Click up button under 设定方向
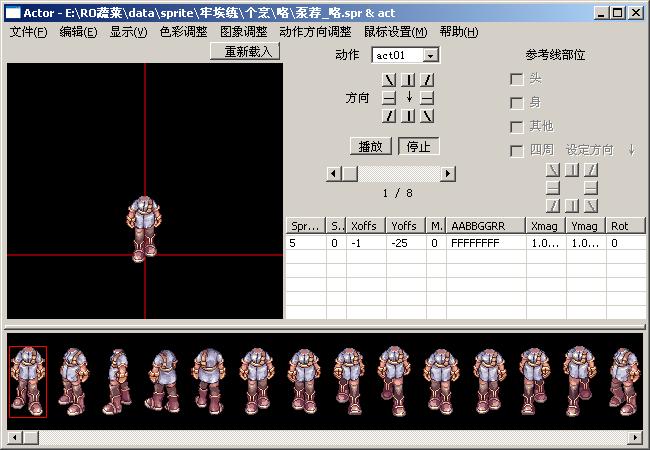This screenshot has width=650, height=450. click(572, 170)
